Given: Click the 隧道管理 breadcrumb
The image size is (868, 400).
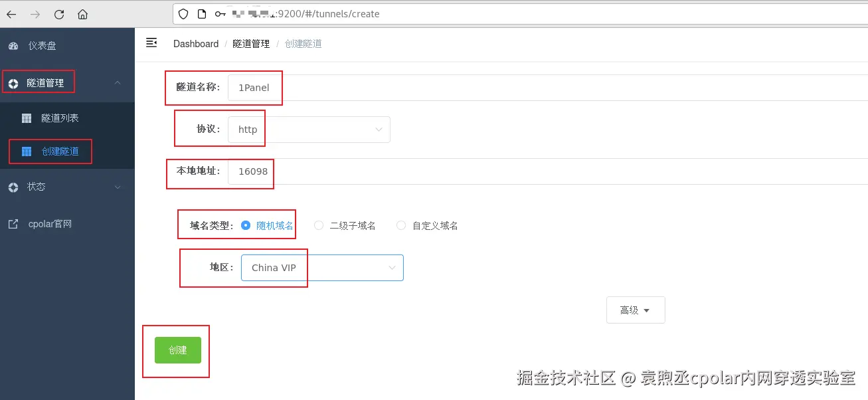Looking at the screenshot, I should click(x=251, y=44).
